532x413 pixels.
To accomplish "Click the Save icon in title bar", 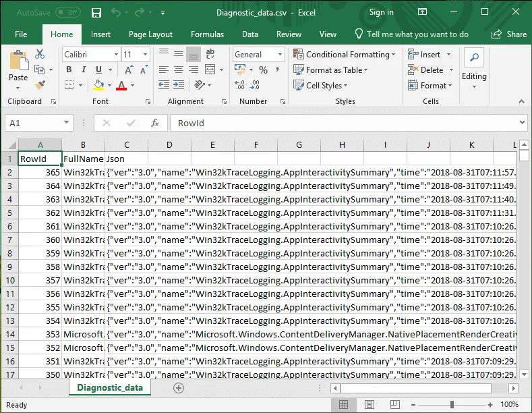I will 96,13.
